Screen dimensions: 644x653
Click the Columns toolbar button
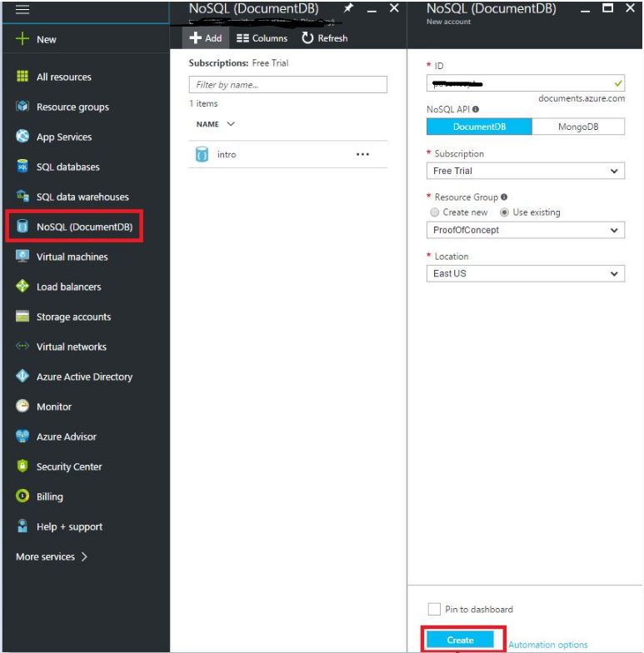click(x=262, y=38)
